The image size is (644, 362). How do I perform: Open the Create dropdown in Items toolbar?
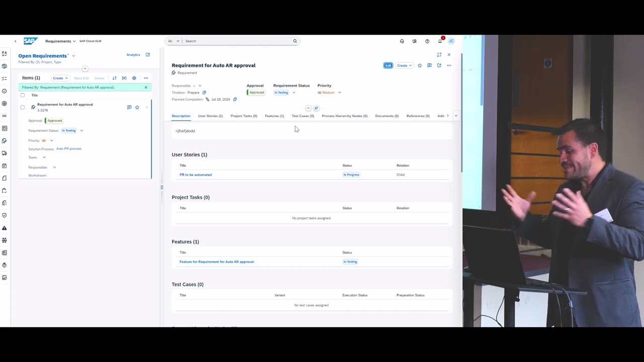pos(60,78)
